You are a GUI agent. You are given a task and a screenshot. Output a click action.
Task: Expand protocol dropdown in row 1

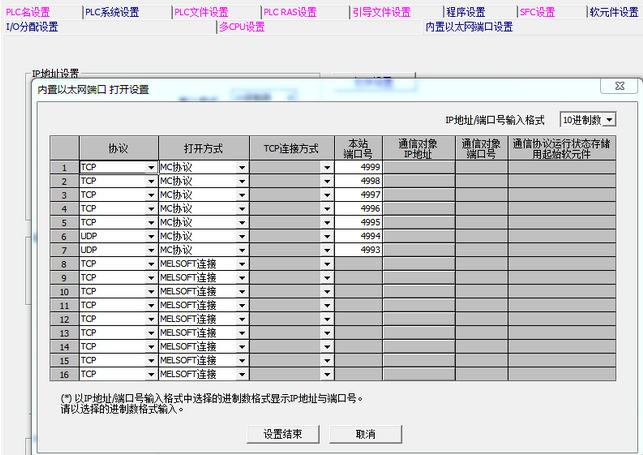point(151,168)
